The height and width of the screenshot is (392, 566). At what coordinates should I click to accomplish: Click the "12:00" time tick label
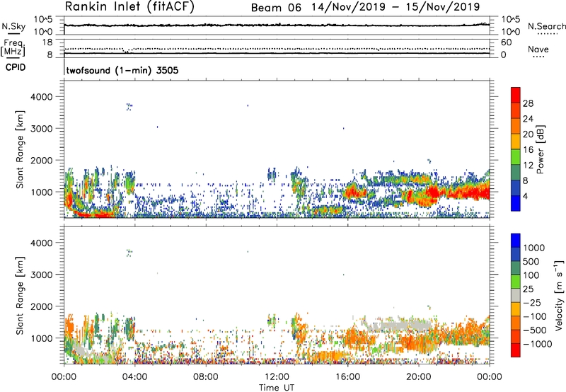[277, 377]
